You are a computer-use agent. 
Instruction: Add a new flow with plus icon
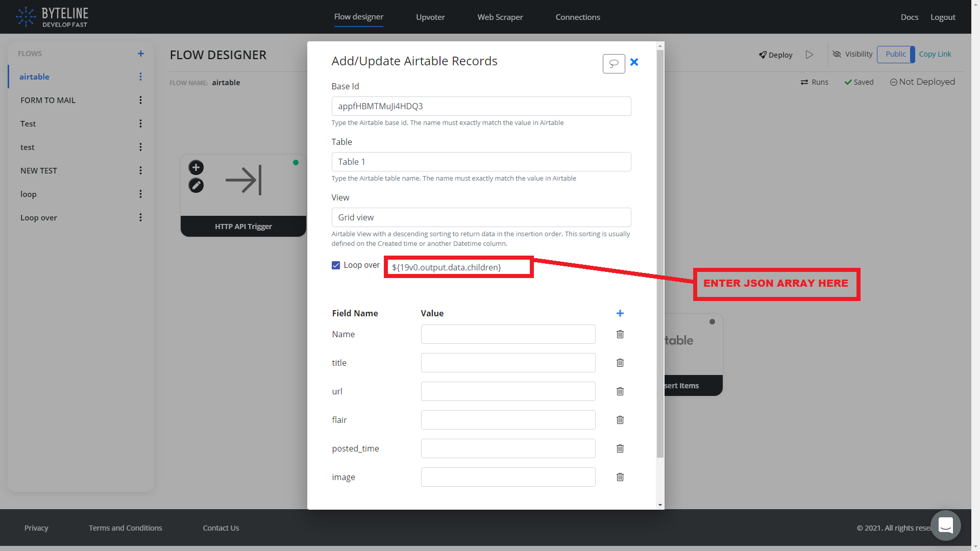pyautogui.click(x=141, y=54)
